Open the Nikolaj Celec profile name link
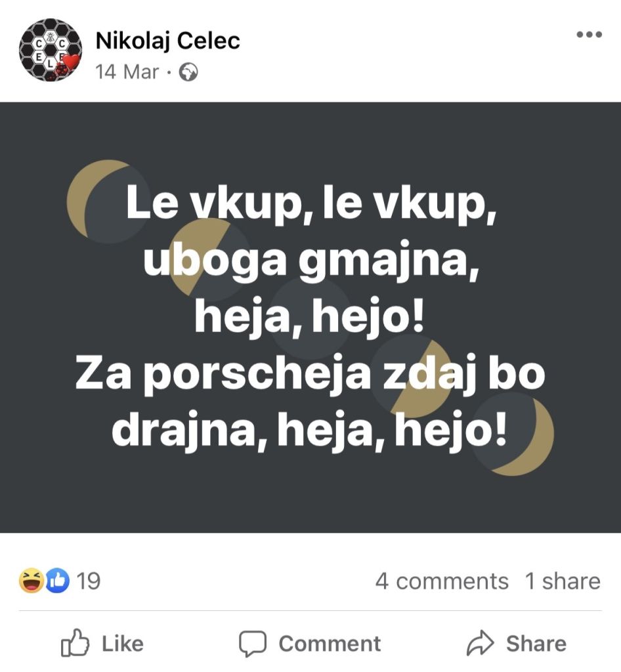Viewport: 621px width, 672px height. [x=168, y=41]
